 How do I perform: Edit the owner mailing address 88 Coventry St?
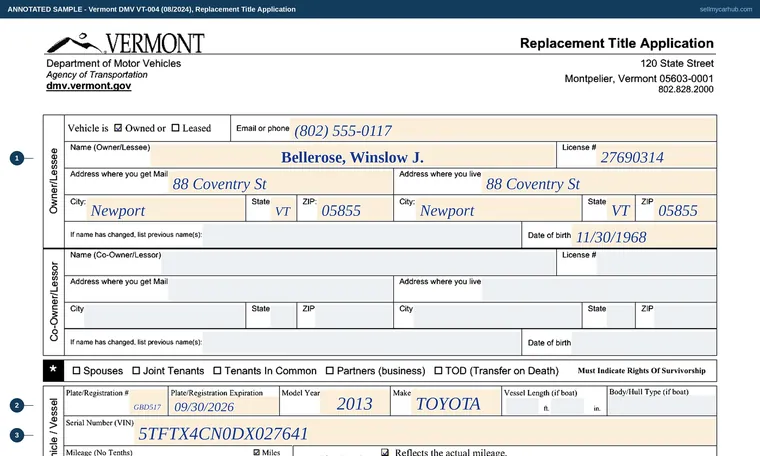[280, 184]
